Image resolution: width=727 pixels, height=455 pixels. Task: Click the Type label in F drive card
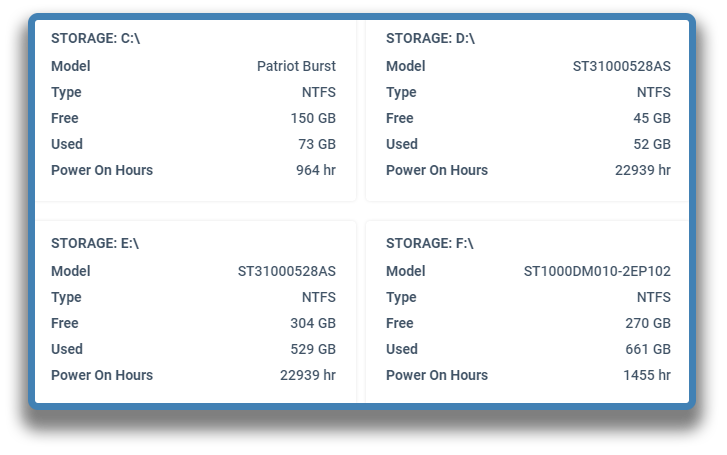click(x=401, y=297)
